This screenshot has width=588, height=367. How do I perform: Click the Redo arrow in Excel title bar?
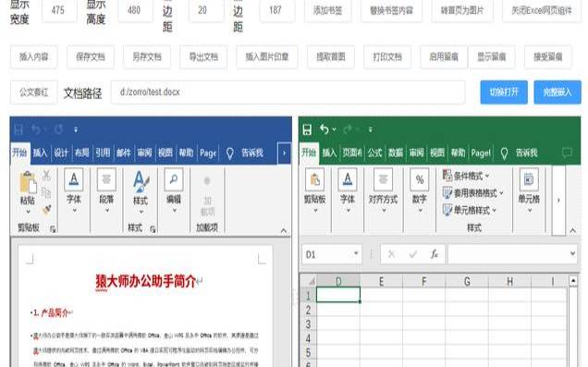[348, 129]
